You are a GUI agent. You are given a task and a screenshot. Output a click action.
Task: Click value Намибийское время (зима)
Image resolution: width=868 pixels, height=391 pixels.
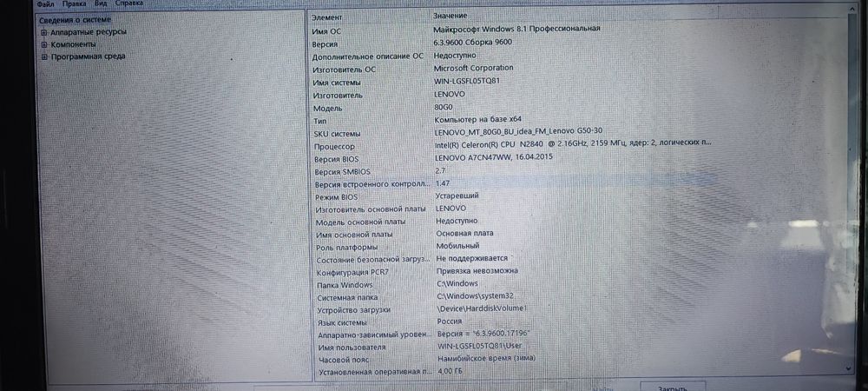tap(487, 358)
